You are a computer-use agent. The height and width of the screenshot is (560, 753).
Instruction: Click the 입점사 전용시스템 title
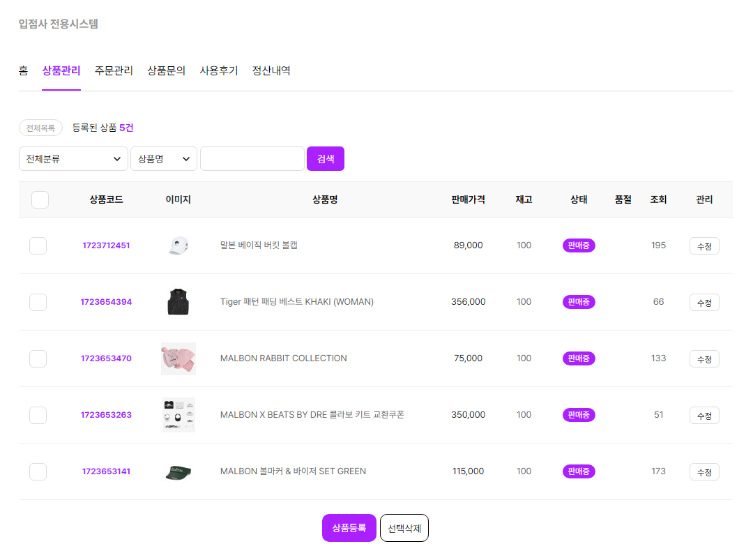pyautogui.click(x=58, y=24)
